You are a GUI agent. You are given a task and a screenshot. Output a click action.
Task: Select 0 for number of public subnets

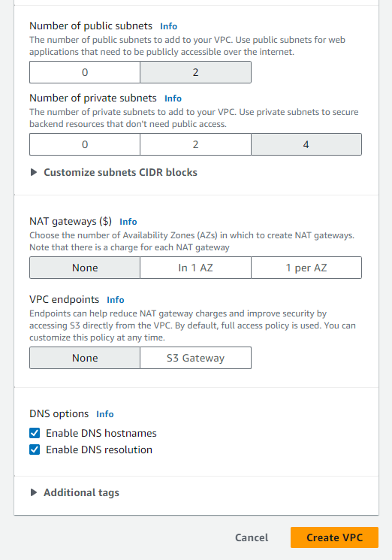[85, 72]
